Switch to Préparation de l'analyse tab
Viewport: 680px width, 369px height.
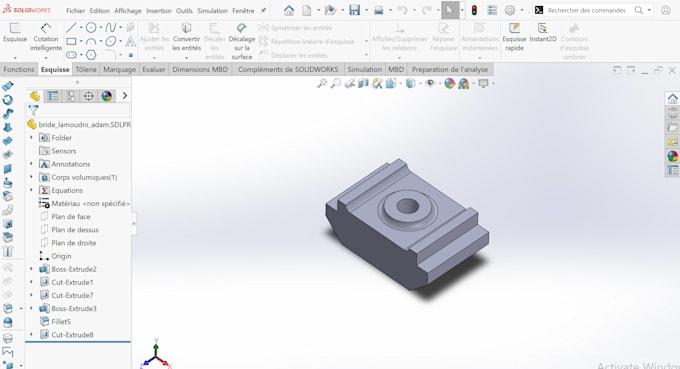point(450,69)
